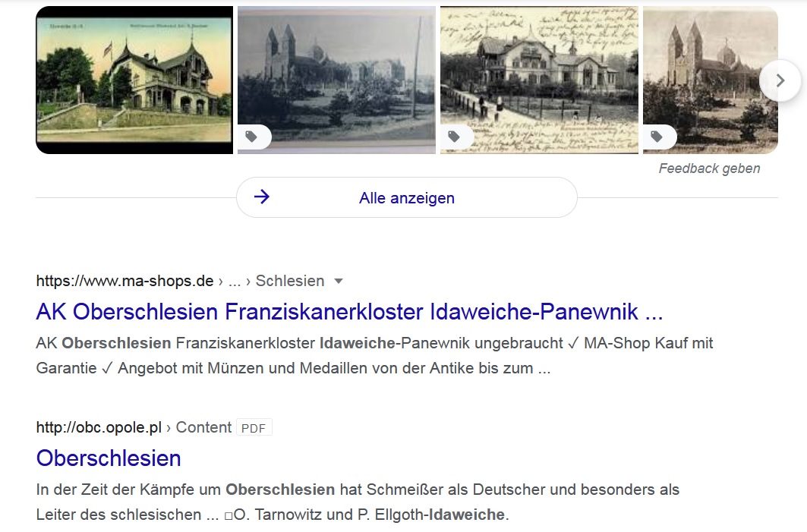The height and width of the screenshot is (532, 807).
Task: Click the tag icon on the sepia church image
Action: 657,137
